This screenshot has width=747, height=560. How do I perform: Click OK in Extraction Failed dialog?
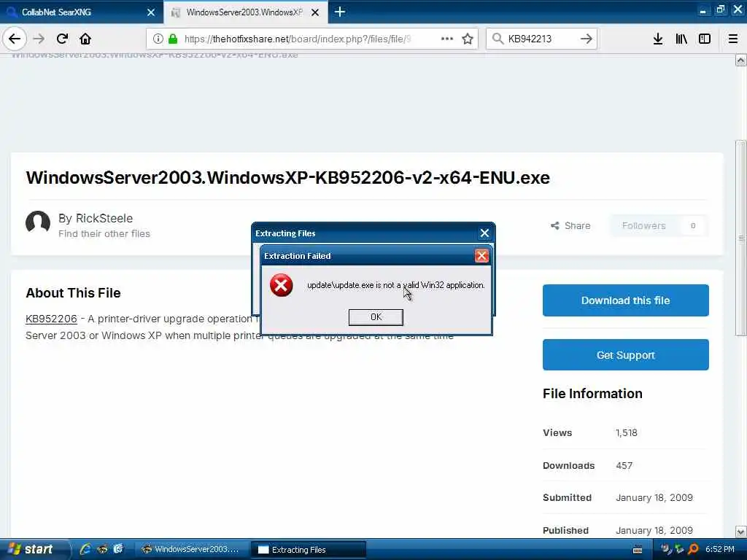pyautogui.click(x=376, y=316)
